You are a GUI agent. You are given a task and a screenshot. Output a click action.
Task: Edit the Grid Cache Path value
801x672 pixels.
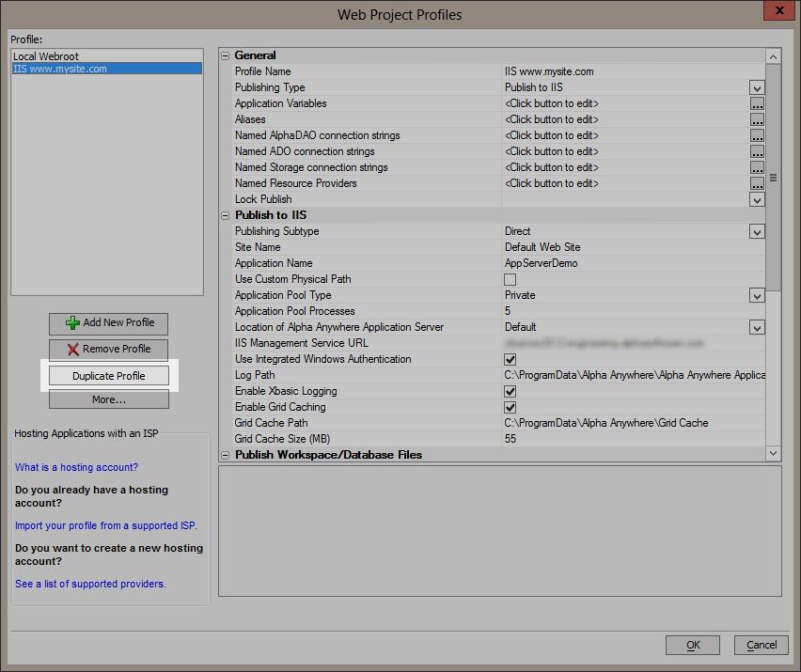coord(634,423)
